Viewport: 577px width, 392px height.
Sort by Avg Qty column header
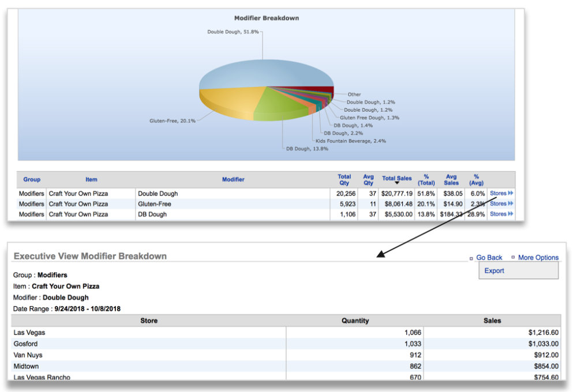tap(368, 179)
